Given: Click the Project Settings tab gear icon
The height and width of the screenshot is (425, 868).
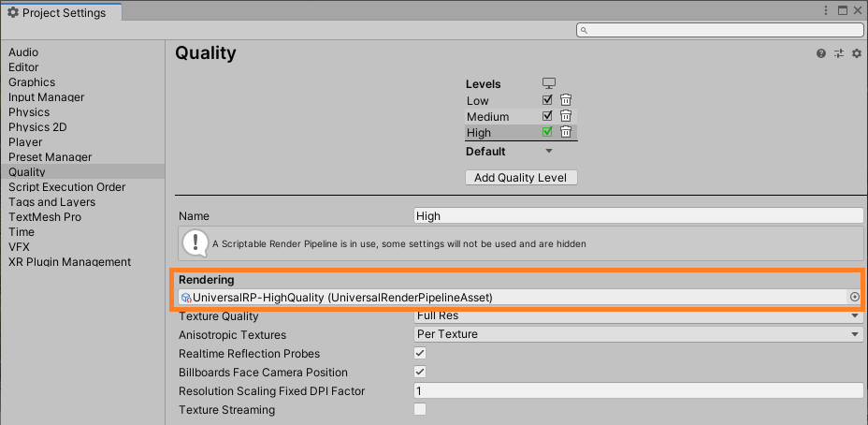Looking at the screenshot, I should point(13,12).
